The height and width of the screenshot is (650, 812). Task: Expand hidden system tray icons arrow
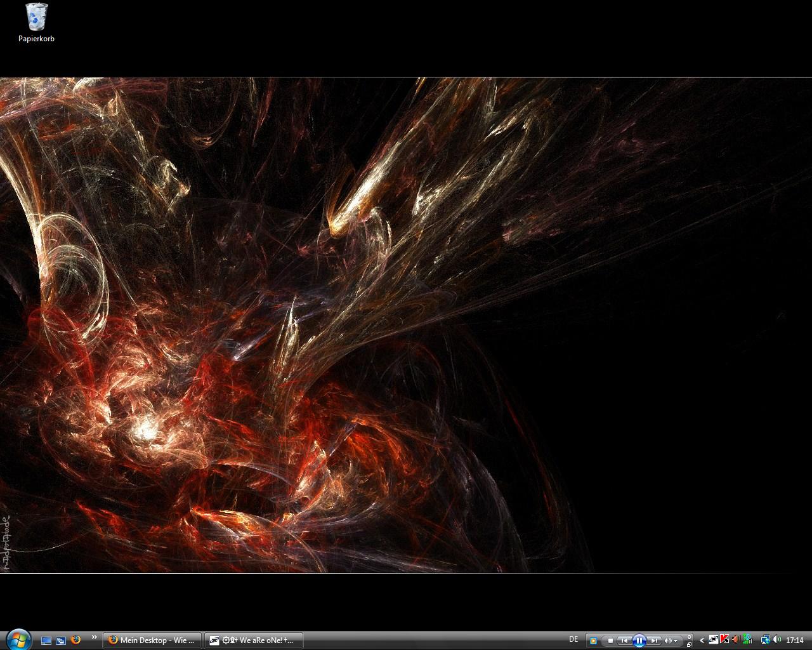[702, 640]
